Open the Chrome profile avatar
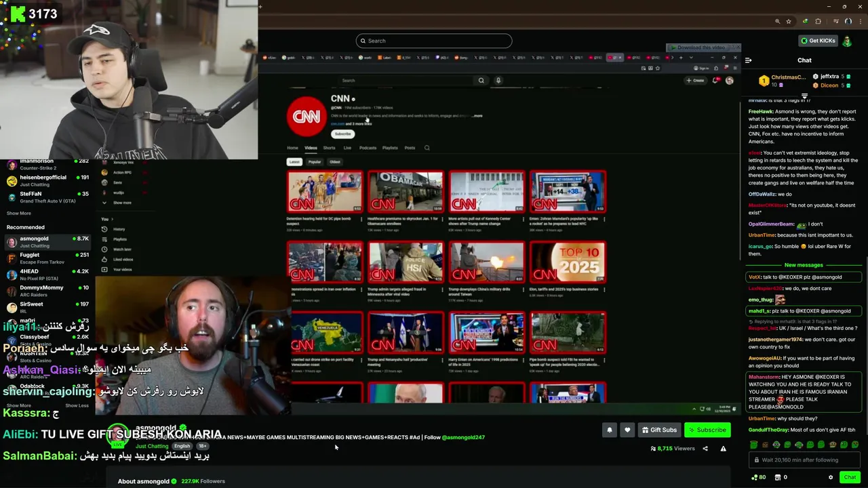 pos(848,22)
